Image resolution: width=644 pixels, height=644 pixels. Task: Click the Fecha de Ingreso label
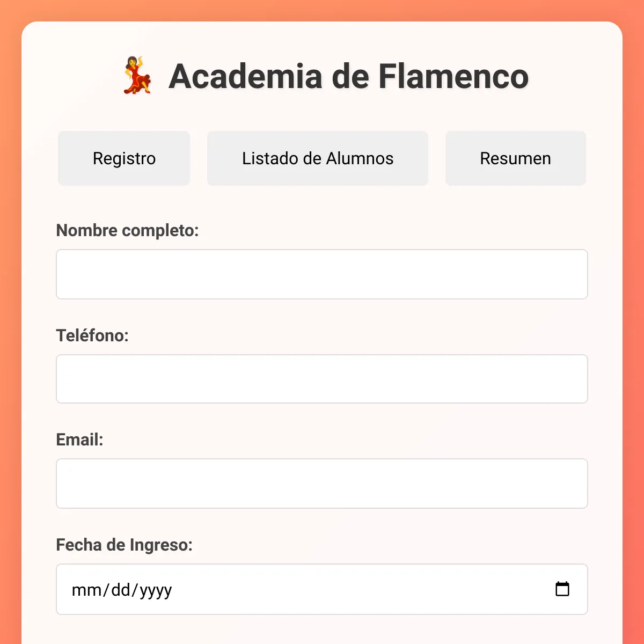click(124, 545)
